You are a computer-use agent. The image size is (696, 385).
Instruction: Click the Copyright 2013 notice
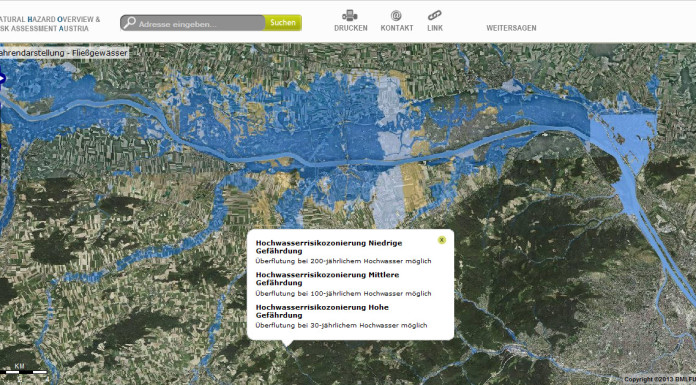click(x=660, y=379)
